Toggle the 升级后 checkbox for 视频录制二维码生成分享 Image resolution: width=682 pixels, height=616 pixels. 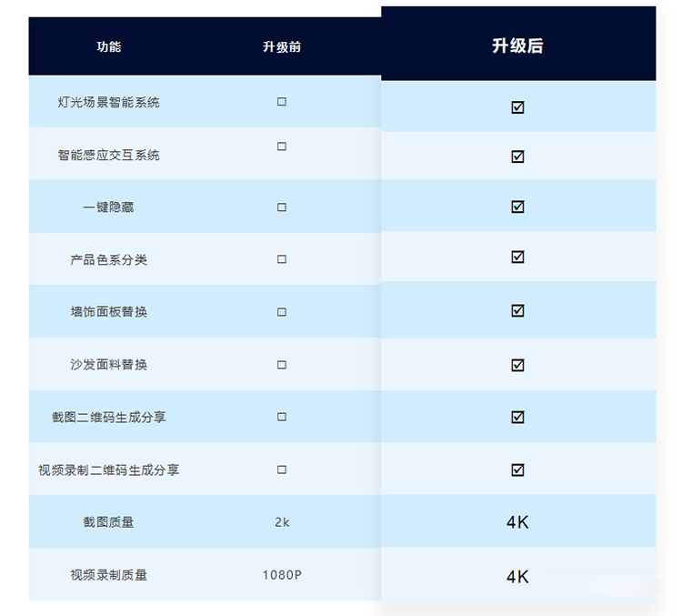click(x=517, y=470)
